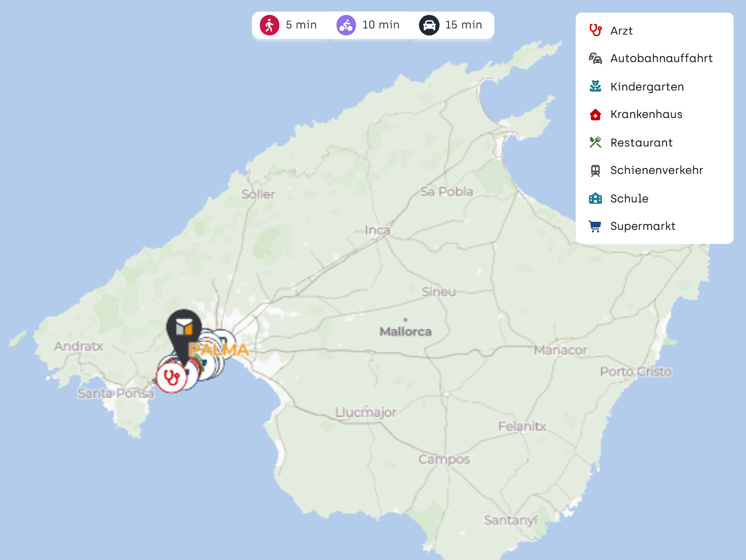Select the 5 min walking time text
The height and width of the screenshot is (560, 746).
coord(301,25)
